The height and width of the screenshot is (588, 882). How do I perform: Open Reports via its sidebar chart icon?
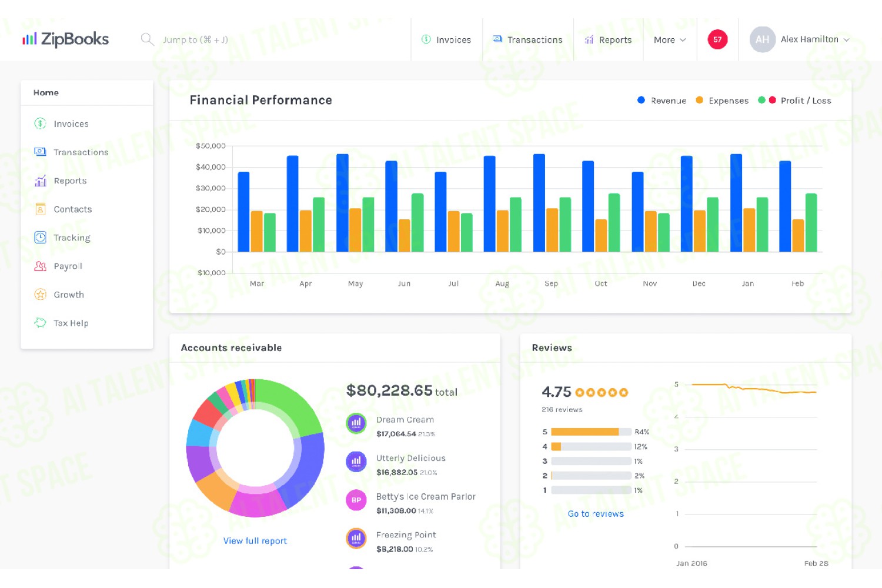click(x=40, y=181)
